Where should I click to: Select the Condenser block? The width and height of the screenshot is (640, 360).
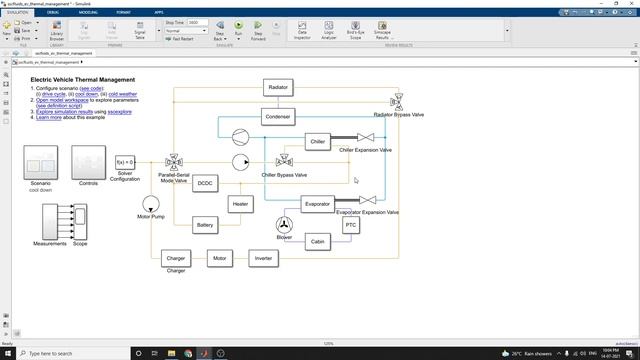point(278,117)
